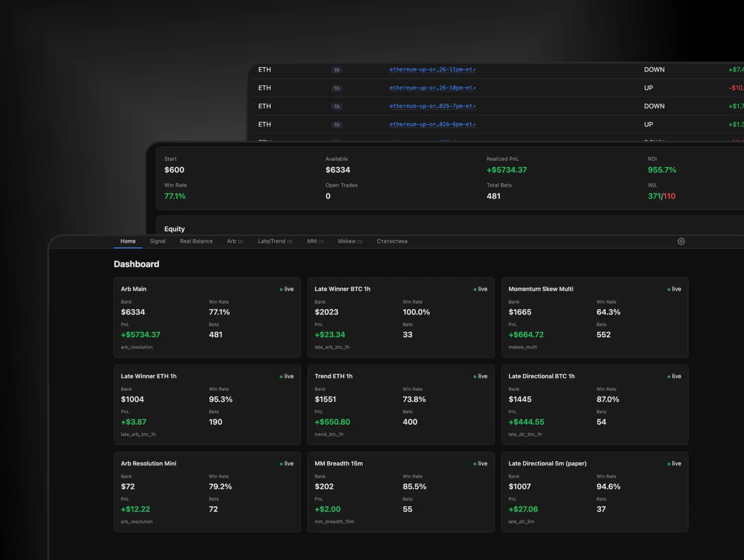The width and height of the screenshot is (744, 560).
Task: Click the Late Directional BTC 1h title
Action: [x=542, y=376]
